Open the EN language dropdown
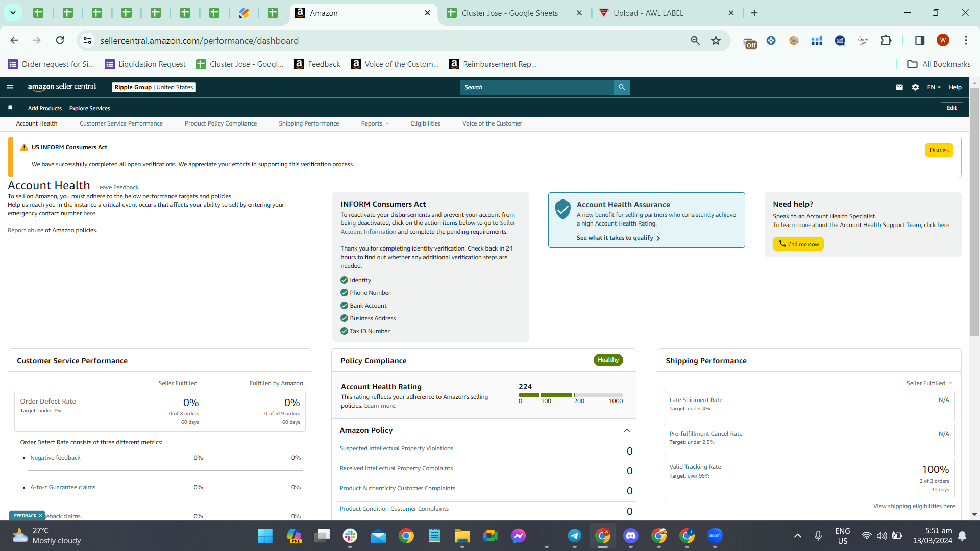This screenshot has height=551, width=980. click(934, 87)
